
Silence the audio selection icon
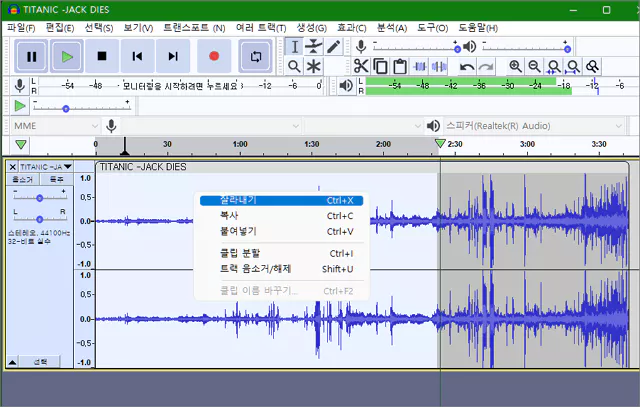click(439, 66)
